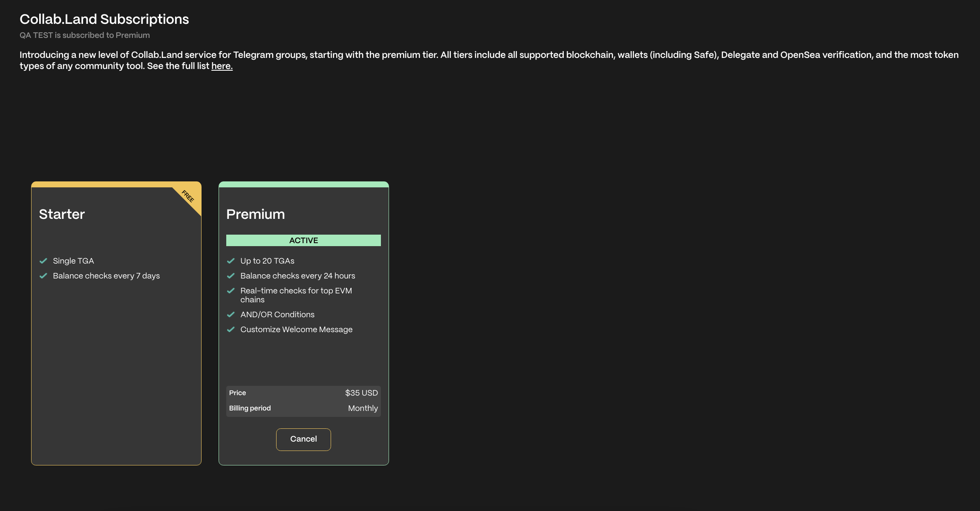Click the '$35 USD' price value
This screenshot has height=511, width=980.
pyautogui.click(x=361, y=393)
